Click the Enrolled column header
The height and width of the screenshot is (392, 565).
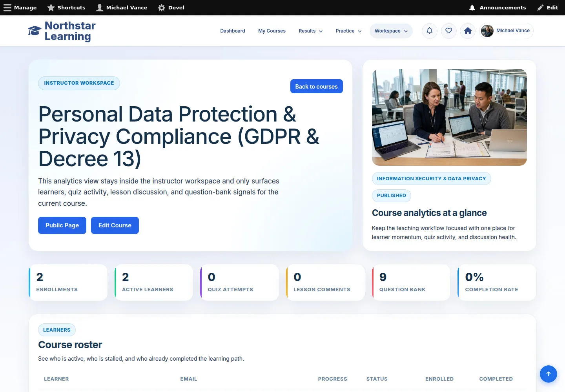pos(439,379)
